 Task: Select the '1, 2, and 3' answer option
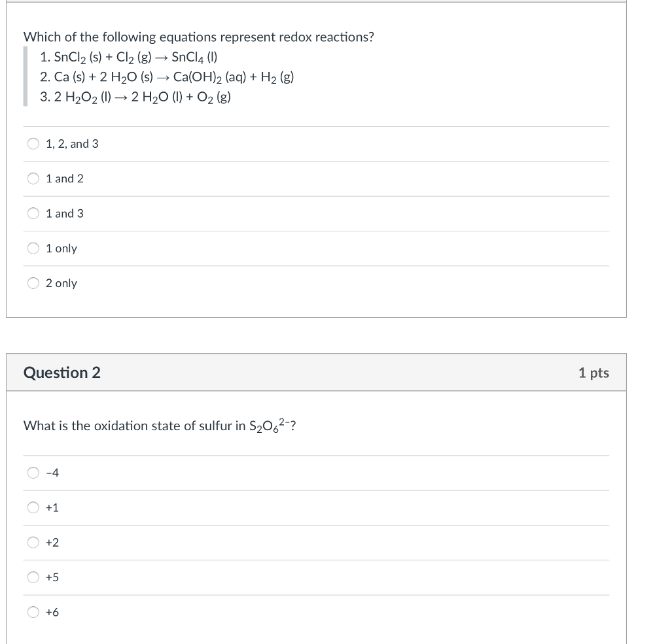33,143
